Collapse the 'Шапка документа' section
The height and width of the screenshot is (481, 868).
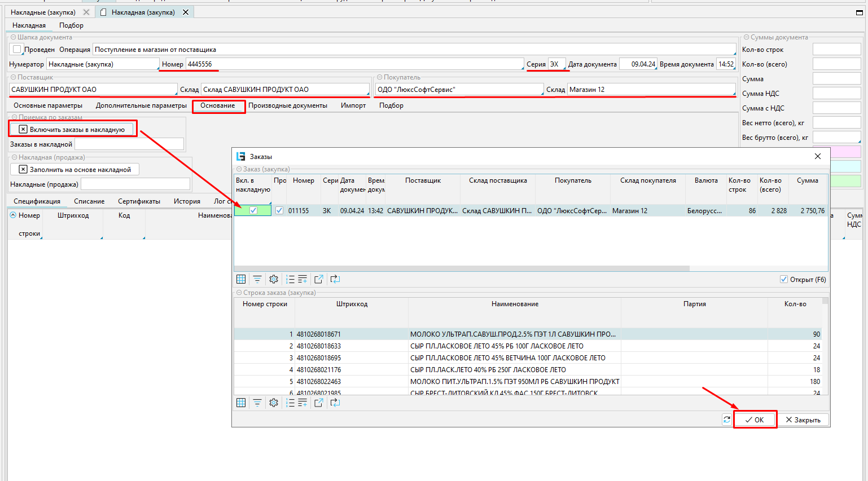click(13, 37)
